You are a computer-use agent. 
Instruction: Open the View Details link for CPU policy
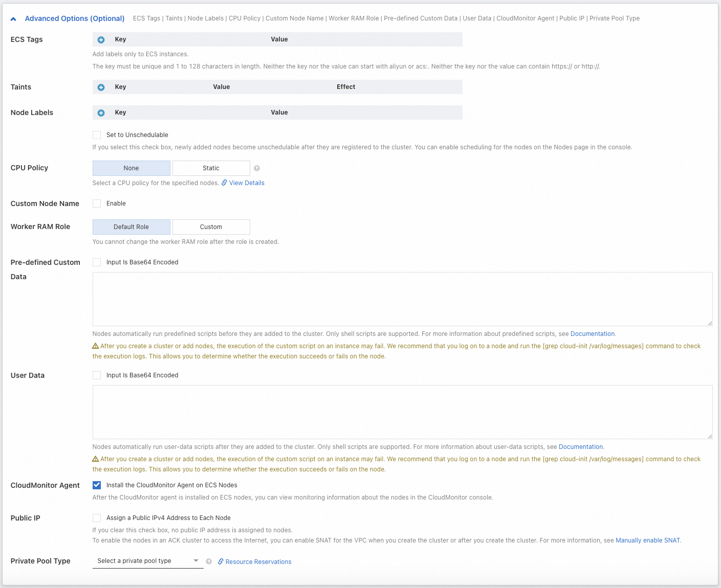click(247, 183)
